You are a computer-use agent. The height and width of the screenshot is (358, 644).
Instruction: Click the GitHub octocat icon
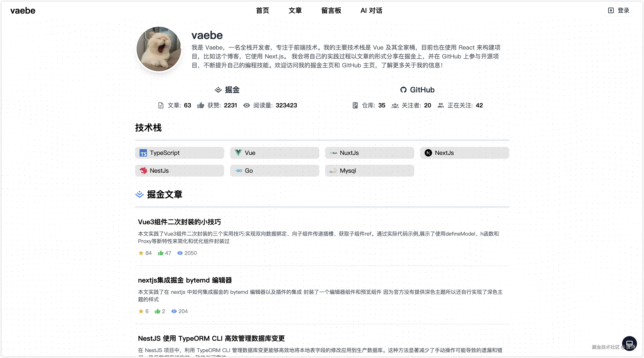pos(403,90)
